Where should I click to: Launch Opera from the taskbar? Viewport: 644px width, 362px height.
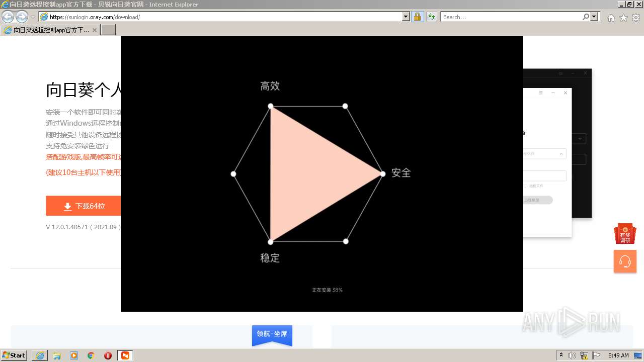click(x=108, y=355)
